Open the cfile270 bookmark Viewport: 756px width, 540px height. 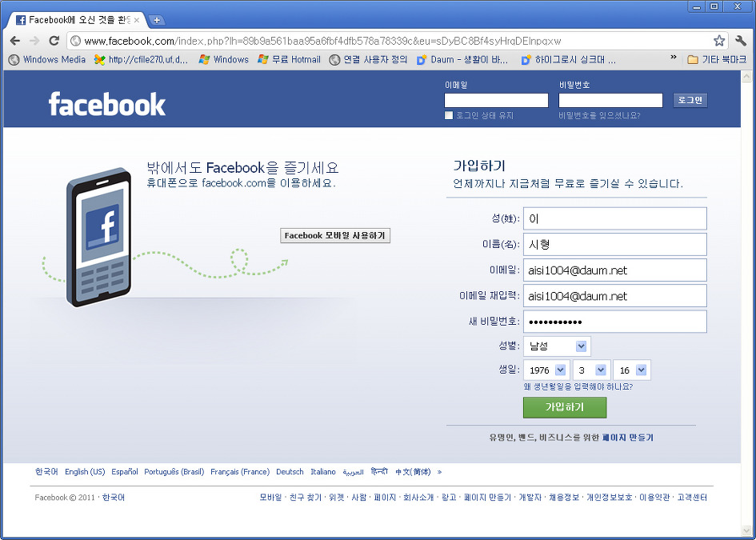tap(142, 60)
